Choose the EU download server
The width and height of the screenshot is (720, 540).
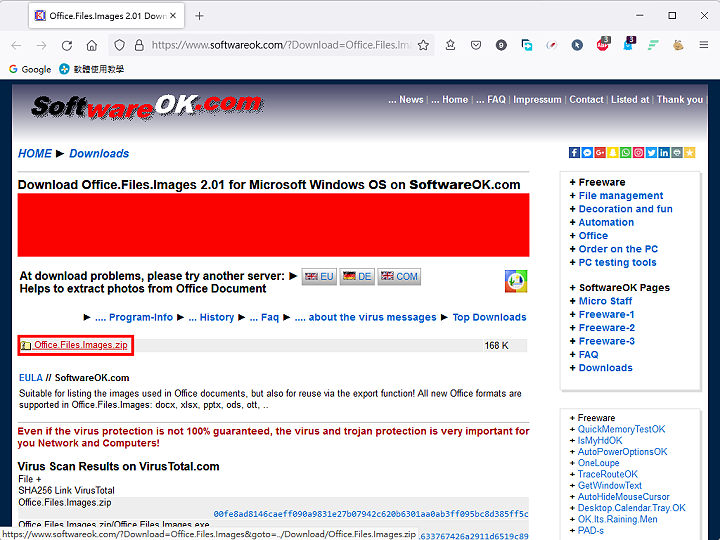point(319,276)
